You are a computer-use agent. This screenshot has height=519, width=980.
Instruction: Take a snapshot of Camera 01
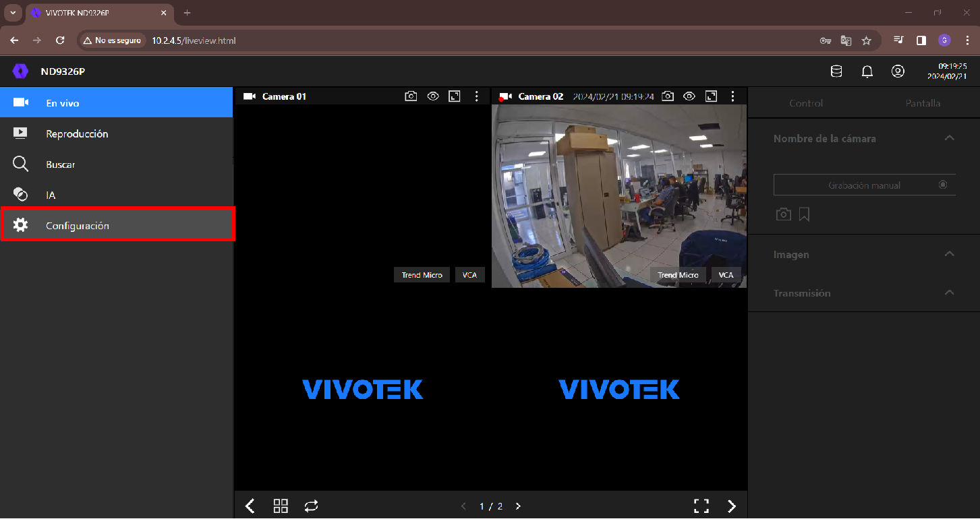(411, 96)
